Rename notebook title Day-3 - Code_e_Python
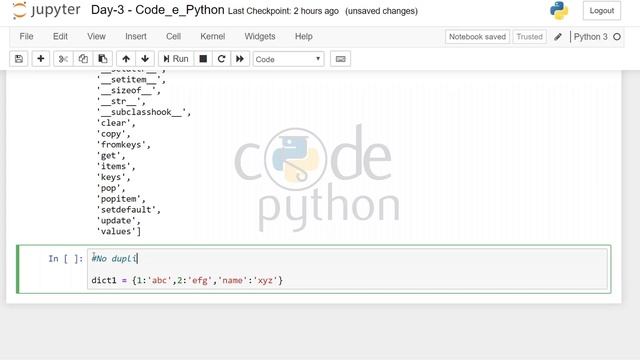640x360 pixels. click(x=158, y=10)
